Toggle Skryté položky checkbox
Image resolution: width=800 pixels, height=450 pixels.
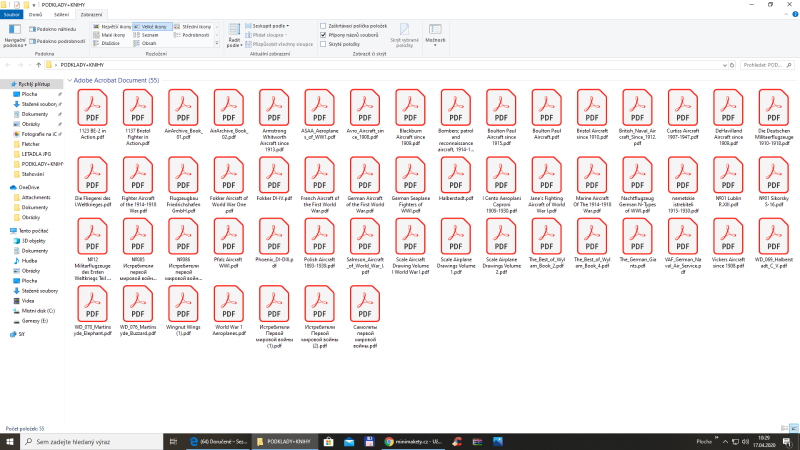click(323, 44)
